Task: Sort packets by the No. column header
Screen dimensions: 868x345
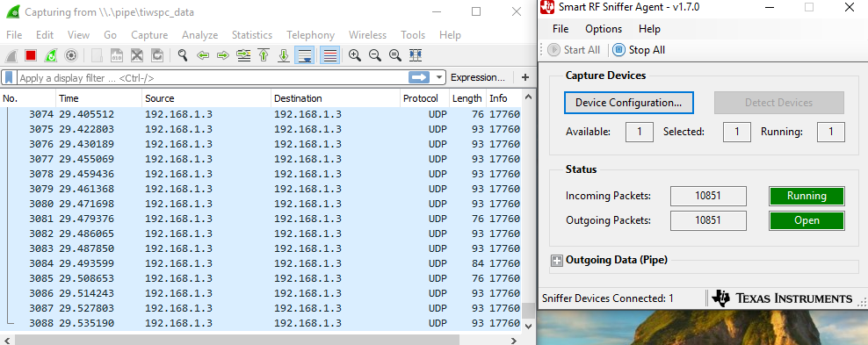Action: click(x=28, y=98)
